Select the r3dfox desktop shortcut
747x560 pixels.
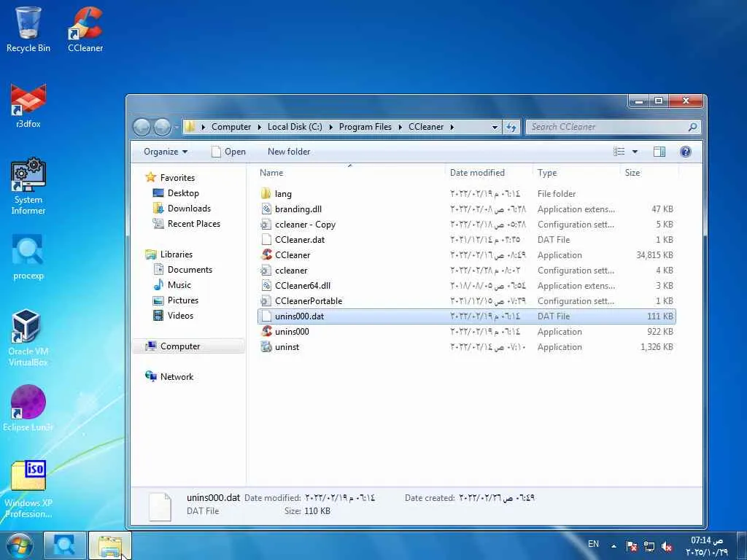28,106
